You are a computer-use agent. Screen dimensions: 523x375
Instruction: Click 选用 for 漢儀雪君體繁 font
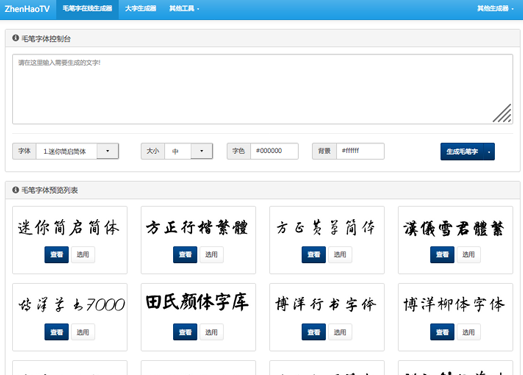coord(468,255)
